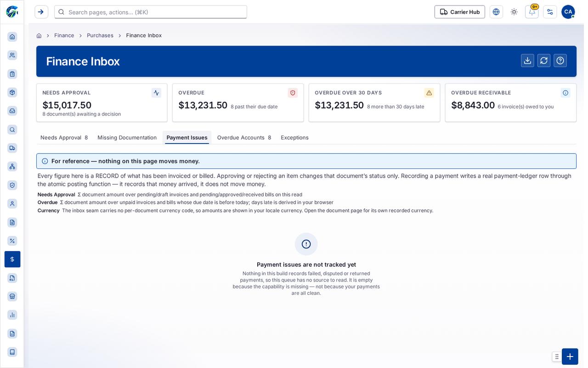Image resolution: width=588 pixels, height=368 pixels.
Task: Go to Purchases in the breadcrumb
Action: (x=100, y=35)
